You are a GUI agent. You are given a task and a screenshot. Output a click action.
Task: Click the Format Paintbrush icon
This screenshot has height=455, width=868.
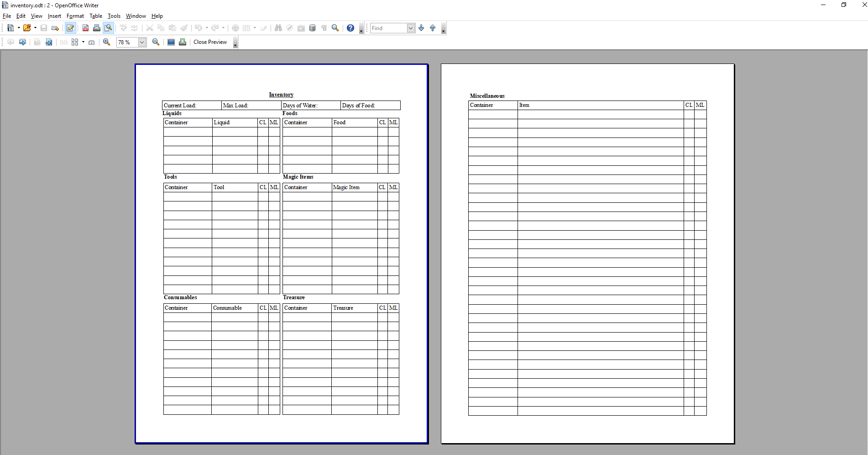click(x=184, y=28)
